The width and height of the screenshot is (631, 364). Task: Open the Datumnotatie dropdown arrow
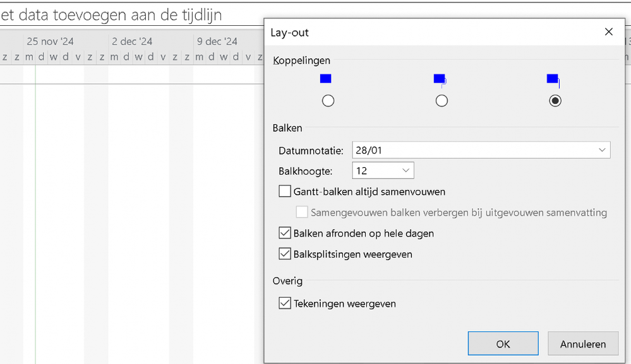coord(602,150)
